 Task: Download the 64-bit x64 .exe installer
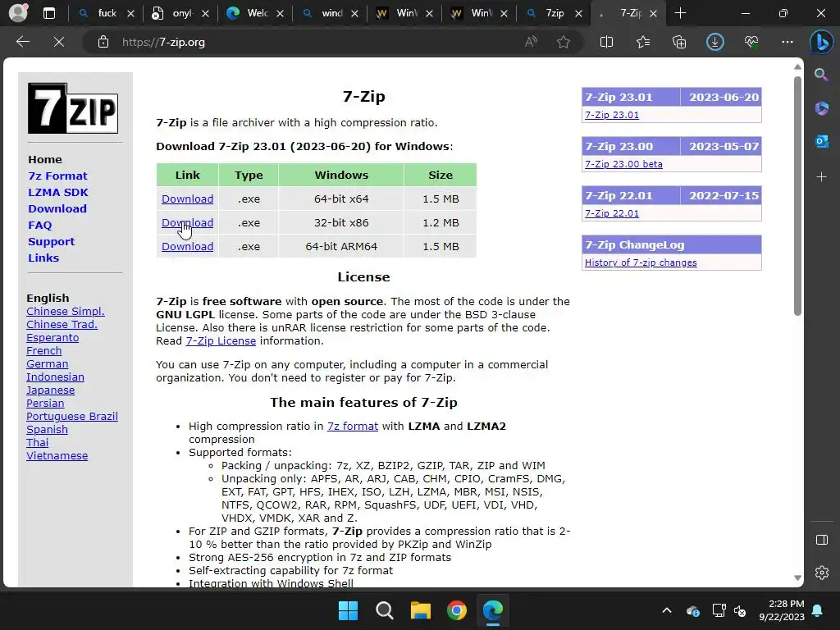[x=188, y=199]
